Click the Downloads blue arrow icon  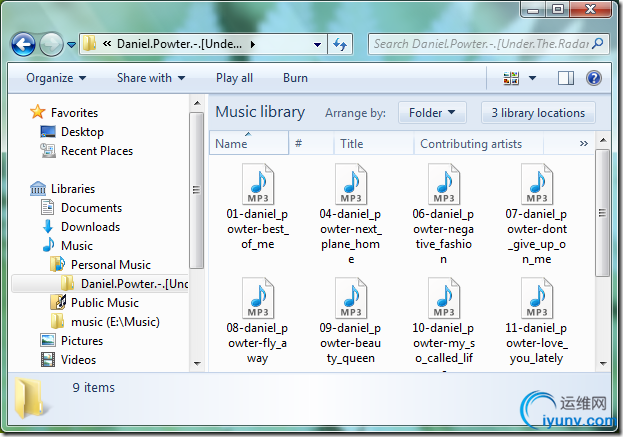[x=48, y=226]
